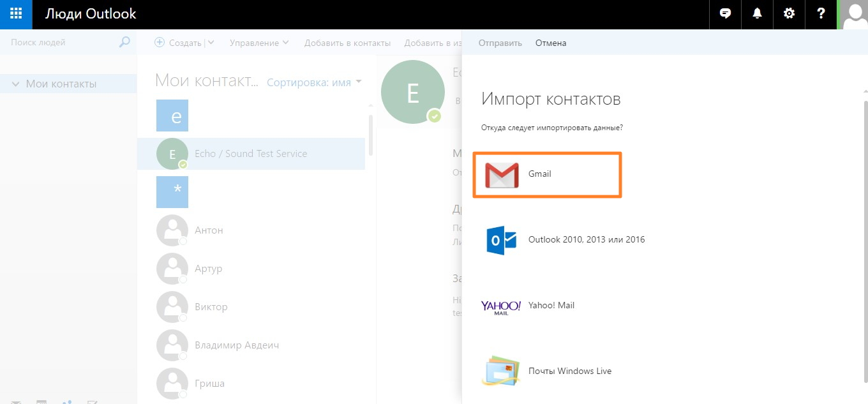Click the help question mark icon

[821, 14]
